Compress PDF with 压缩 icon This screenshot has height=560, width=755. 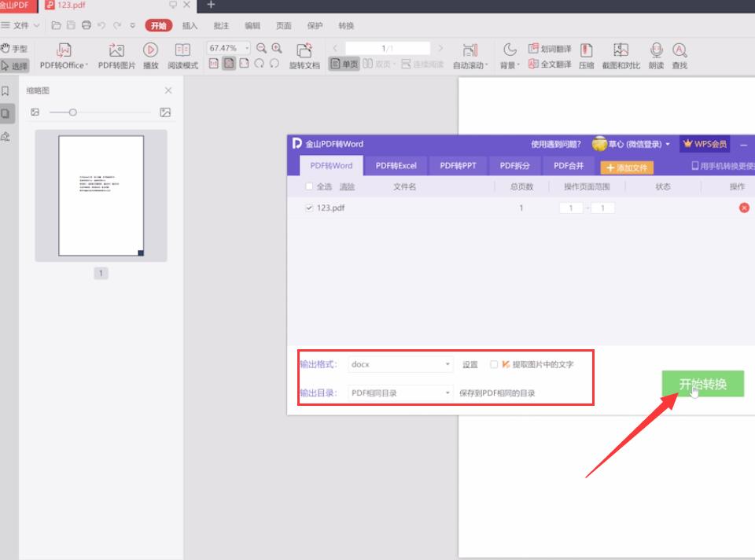(586, 57)
